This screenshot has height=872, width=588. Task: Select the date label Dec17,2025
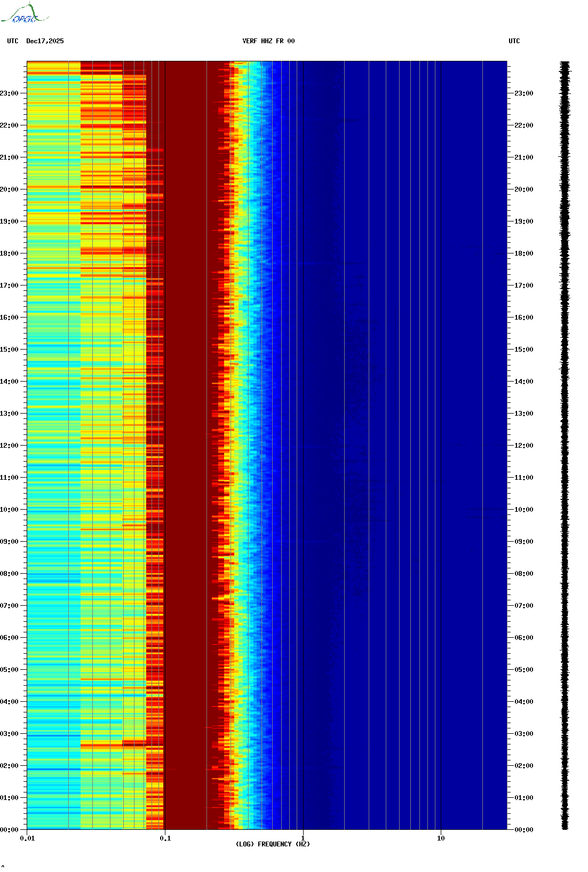click(45, 41)
